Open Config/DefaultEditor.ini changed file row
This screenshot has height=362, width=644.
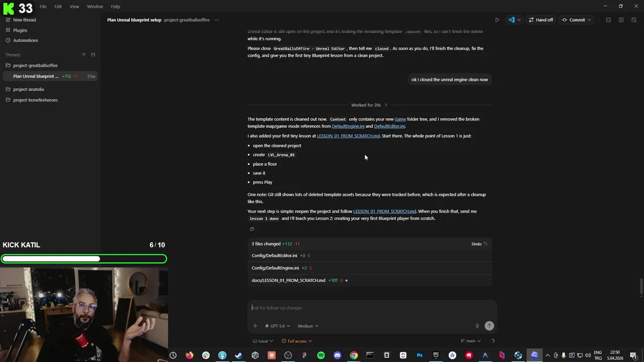point(370,255)
